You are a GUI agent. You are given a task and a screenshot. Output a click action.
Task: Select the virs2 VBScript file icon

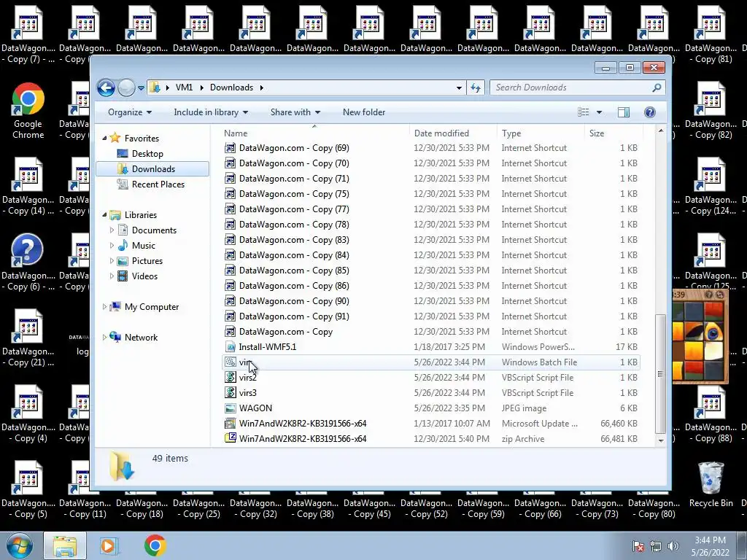(230, 378)
